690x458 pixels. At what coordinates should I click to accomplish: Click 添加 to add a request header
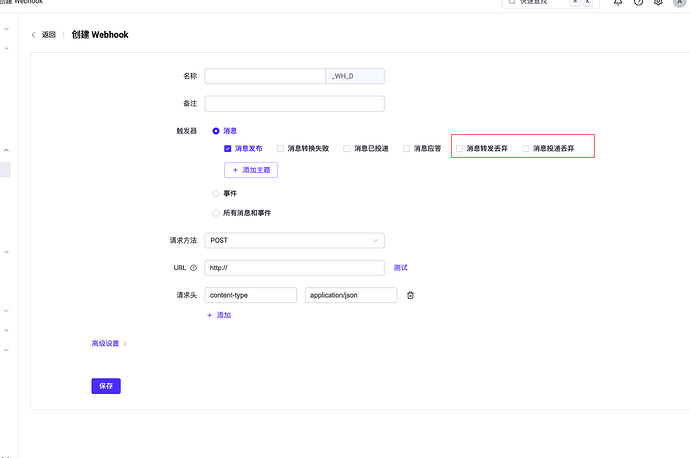(x=219, y=315)
